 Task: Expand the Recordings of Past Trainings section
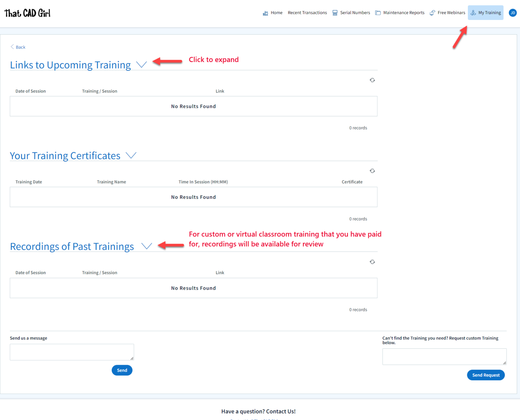147,246
